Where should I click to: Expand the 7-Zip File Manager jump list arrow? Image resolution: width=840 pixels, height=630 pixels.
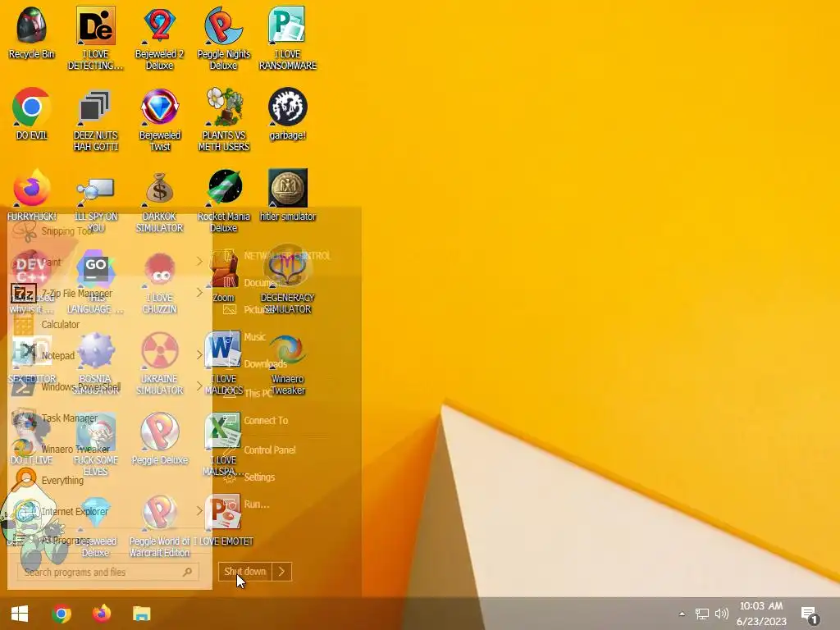[x=199, y=293]
